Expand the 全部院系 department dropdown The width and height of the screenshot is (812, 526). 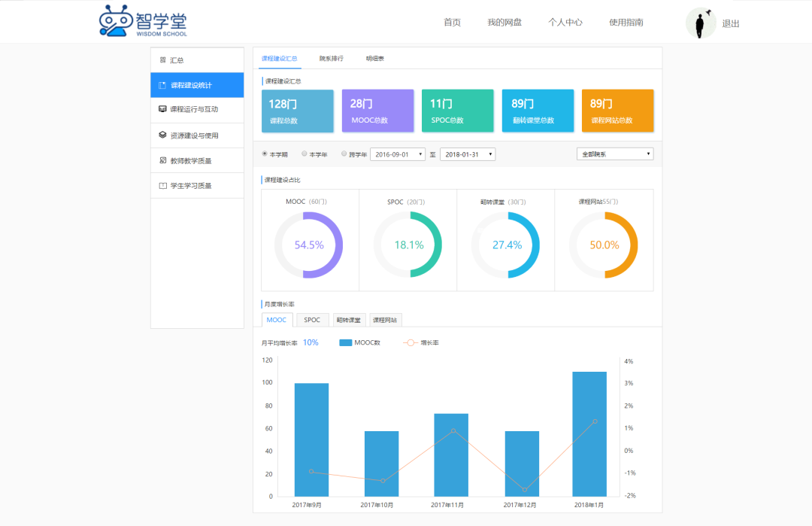[x=615, y=154]
